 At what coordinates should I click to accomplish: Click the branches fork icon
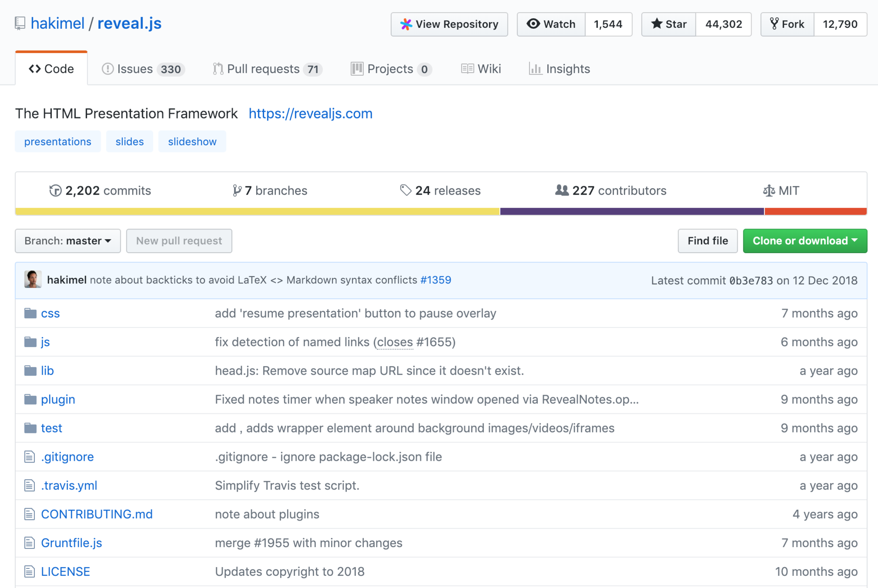(237, 190)
